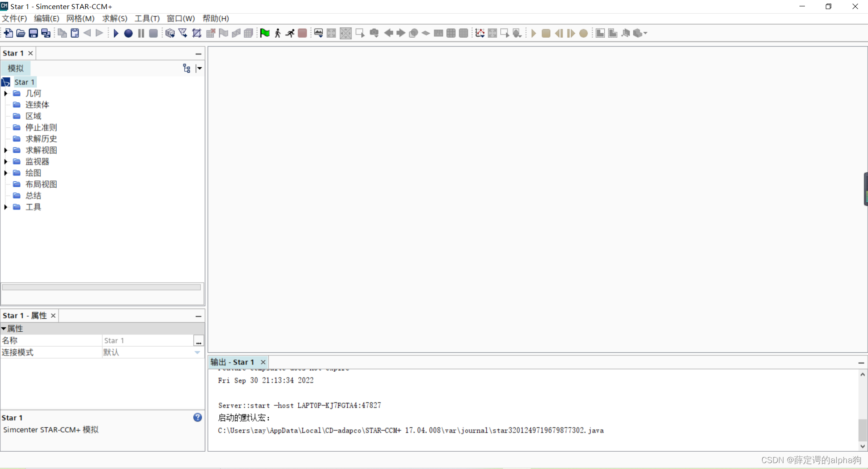Click the 模拟 tab
This screenshot has height=469, width=868.
click(16, 68)
